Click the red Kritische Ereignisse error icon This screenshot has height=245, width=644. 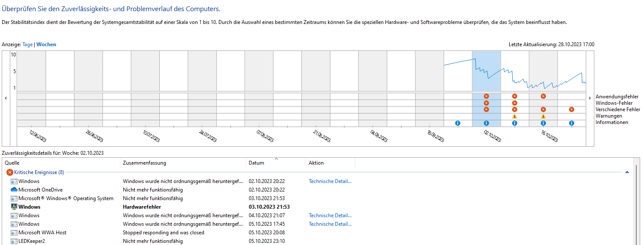[10, 172]
